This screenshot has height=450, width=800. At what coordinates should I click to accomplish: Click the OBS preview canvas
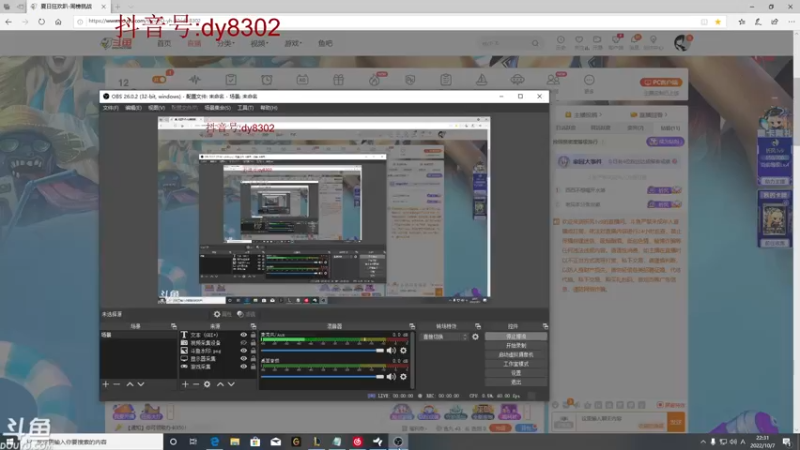[324, 210]
